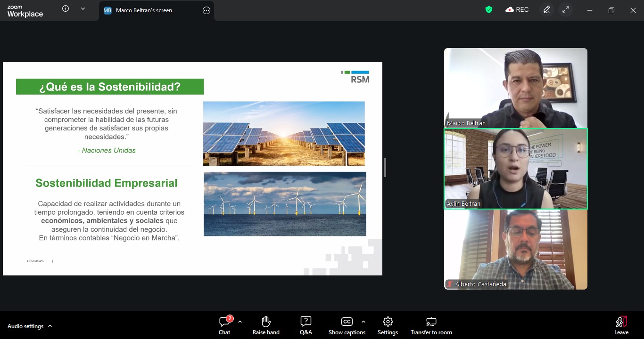Click the green encryption shield icon
This screenshot has width=644, height=339.
tap(489, 9)
